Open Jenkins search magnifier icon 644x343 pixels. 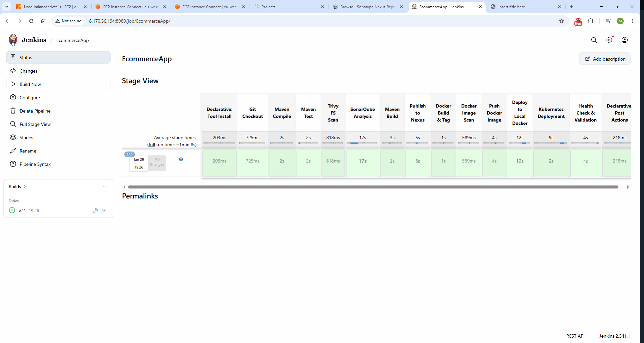pyautogui.click(x=594, y=40)
